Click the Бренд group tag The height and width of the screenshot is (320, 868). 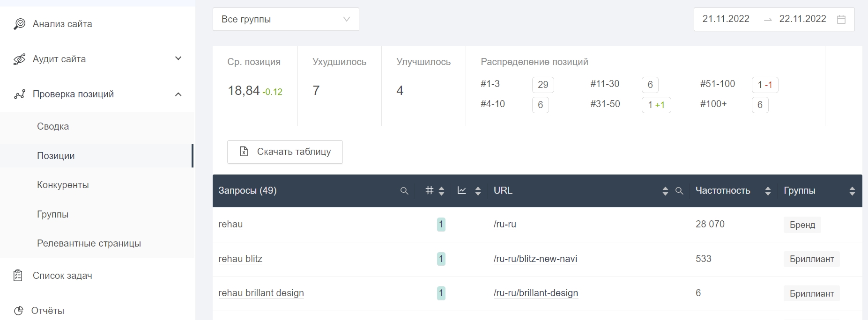coord(802,225)
